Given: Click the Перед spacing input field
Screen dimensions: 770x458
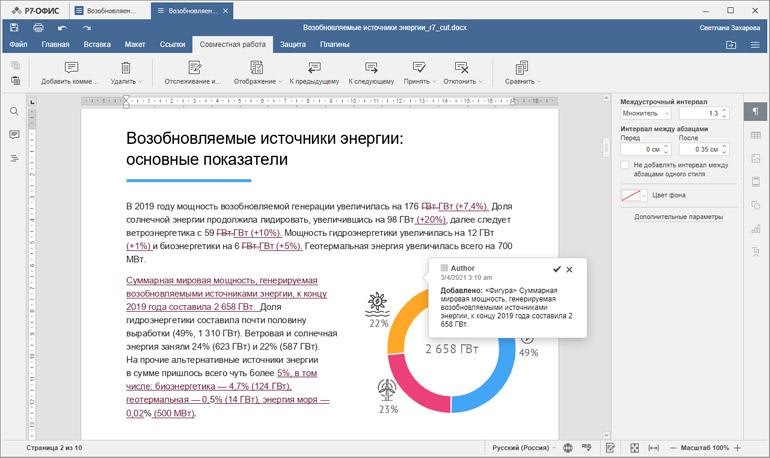Looking at the screenshot, I should tap(640, 149).
